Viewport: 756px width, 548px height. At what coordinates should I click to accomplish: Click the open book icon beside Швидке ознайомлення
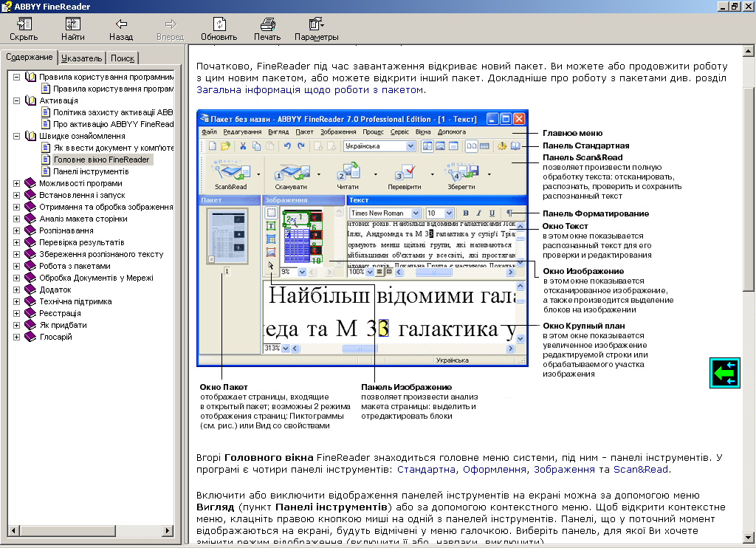30,136
